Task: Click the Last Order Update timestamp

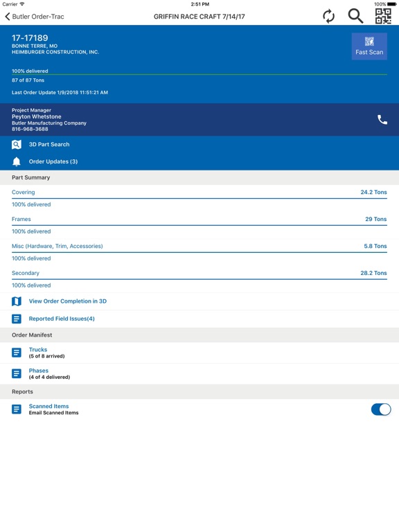Action: click(x=60, y=92)
